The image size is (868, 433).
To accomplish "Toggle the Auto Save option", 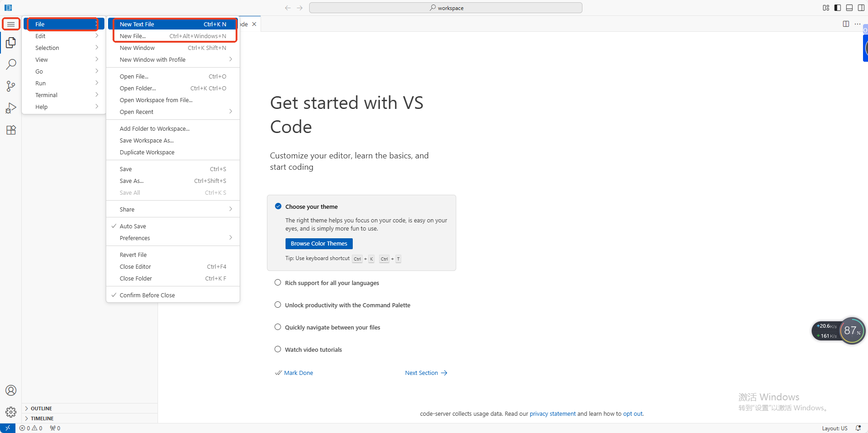I will (x=173, y=226).
